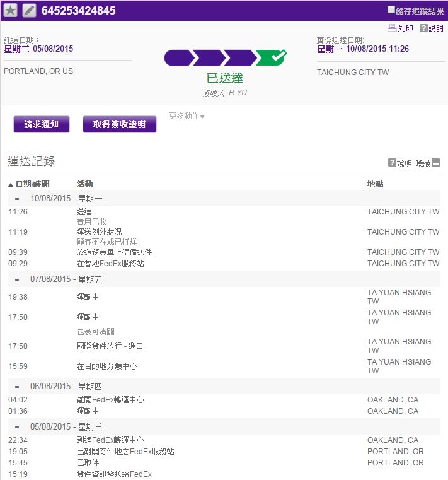Click the 貨件資訊發送給FedEx activity

114,474
